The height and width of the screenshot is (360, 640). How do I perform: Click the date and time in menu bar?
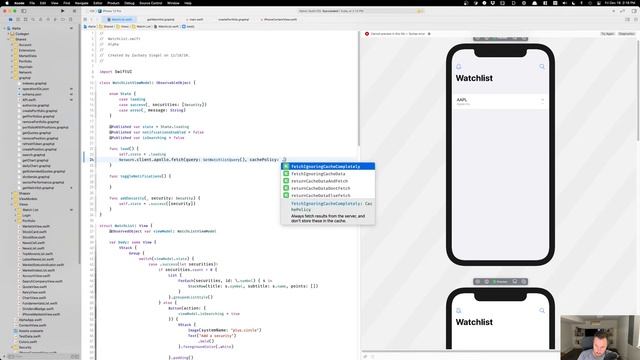tap(620, 3)
